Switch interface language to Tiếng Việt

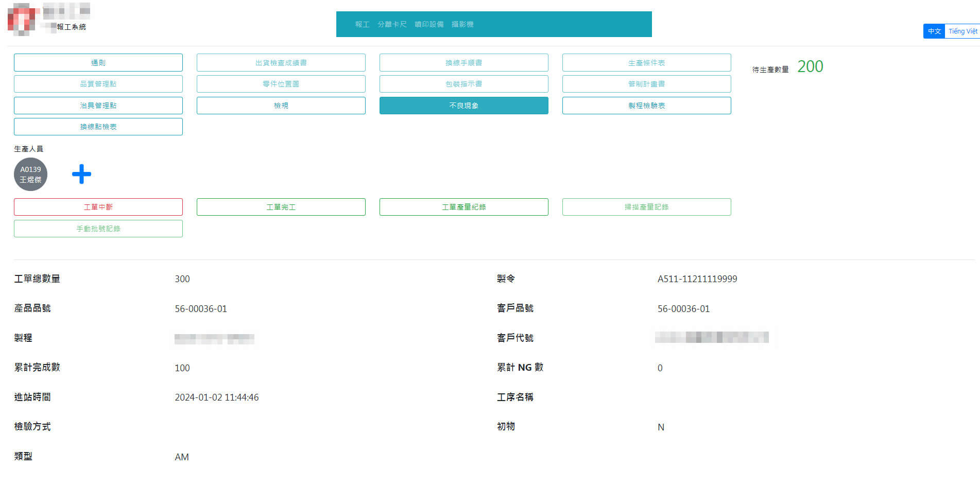pyautogui.click(x=962, y=31)
